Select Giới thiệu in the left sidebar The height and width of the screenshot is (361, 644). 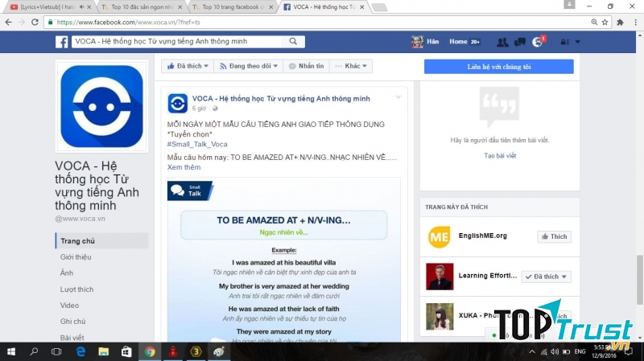76,257
